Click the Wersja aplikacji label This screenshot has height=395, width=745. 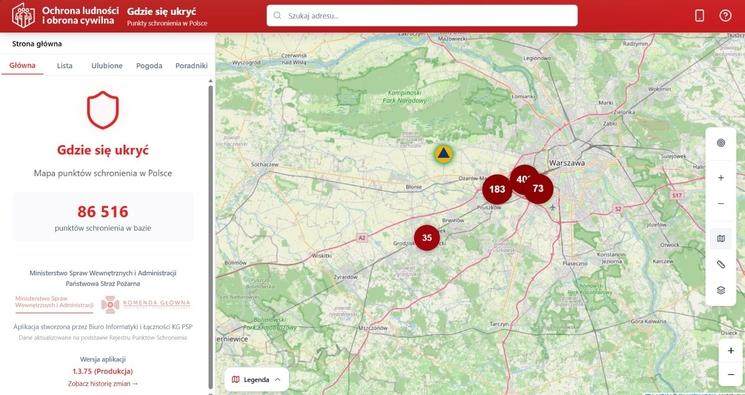click(x=103, y=359)
